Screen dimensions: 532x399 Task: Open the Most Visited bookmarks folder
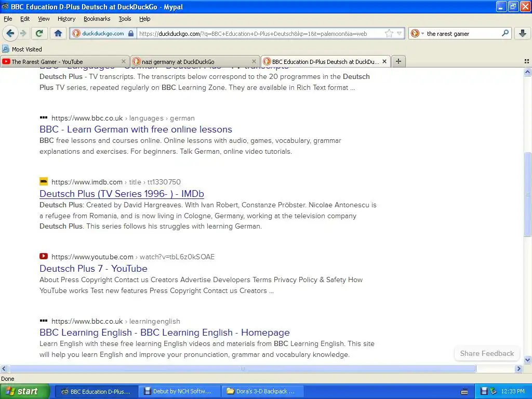pos(22,49)
